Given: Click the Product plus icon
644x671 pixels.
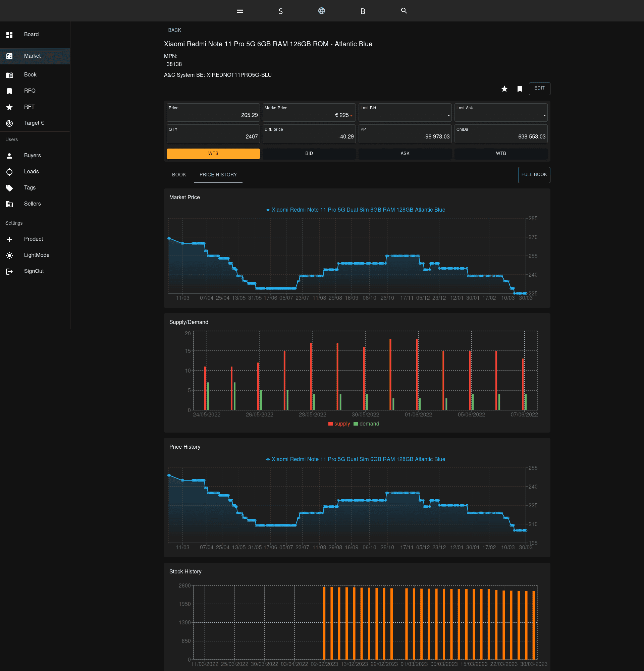Looking at the screenshot, I should (x=10, y=239).
